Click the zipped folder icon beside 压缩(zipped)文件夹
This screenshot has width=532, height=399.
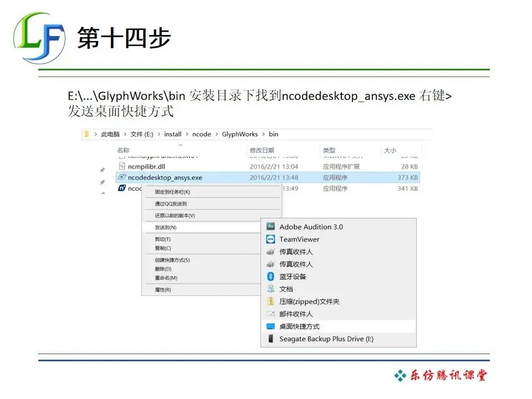[270, 301]
